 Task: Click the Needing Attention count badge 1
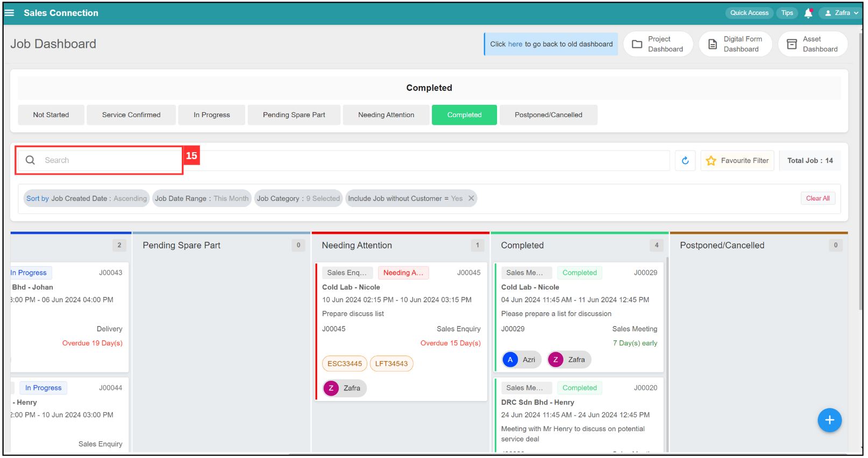click(x=477, y=246)
